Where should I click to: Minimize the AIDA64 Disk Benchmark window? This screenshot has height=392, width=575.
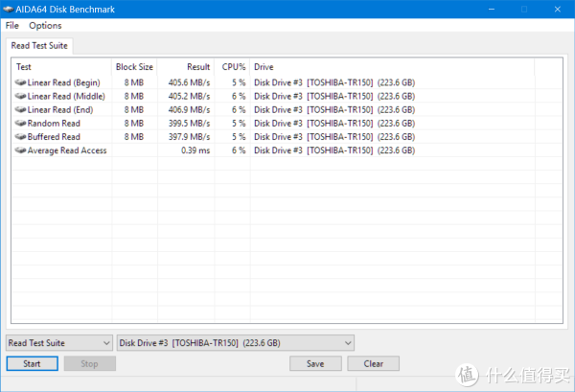(x=492, y=10)
